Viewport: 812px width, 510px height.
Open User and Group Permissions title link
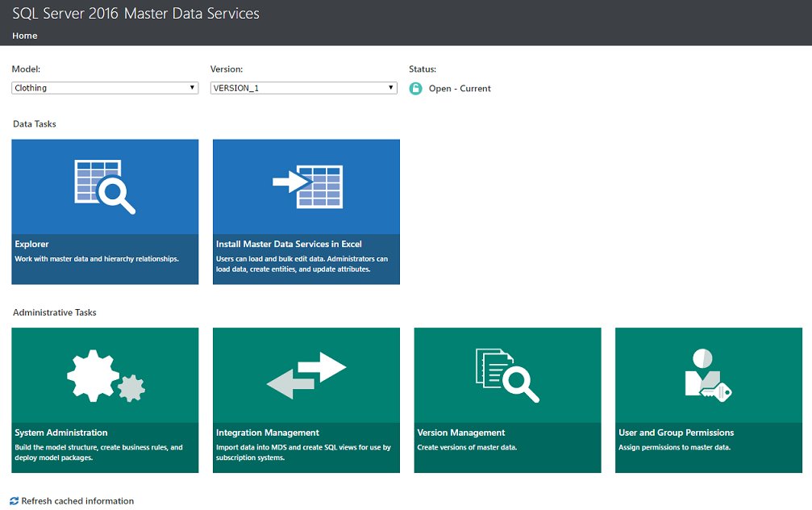coord(676,433)
